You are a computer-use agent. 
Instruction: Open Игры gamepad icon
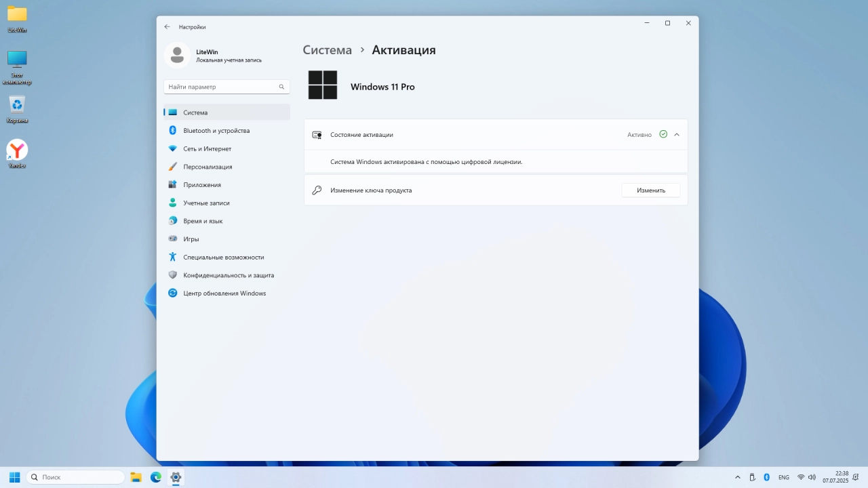tap(173, 239)
